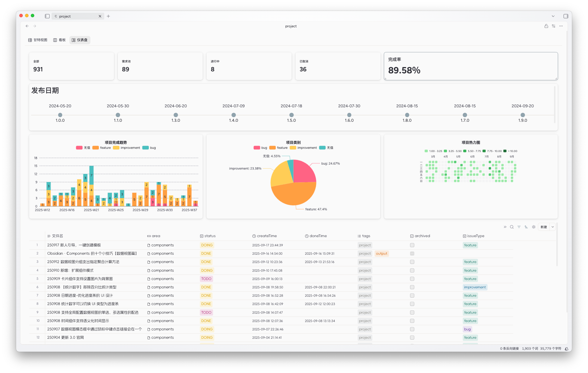Viewport: 588px width, 373px height.
Task: Expand the tab list chevron at top right
Action: 553,16
